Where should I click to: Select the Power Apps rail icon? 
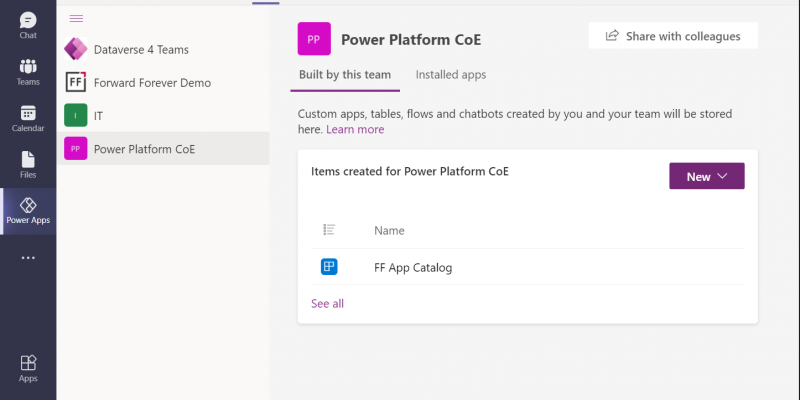click(28, 211)
